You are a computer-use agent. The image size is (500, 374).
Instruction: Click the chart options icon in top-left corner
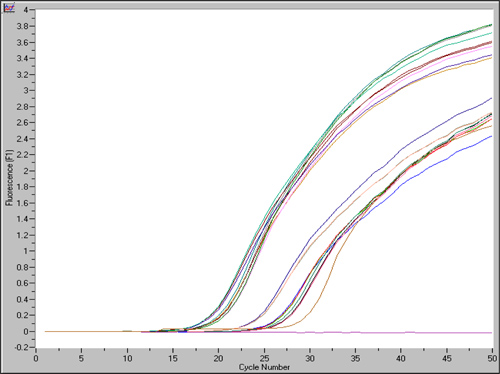pos(9,8)
